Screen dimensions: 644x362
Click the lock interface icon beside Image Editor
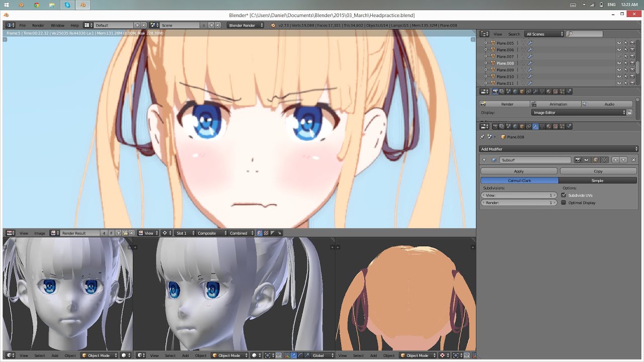pos(629,113)
